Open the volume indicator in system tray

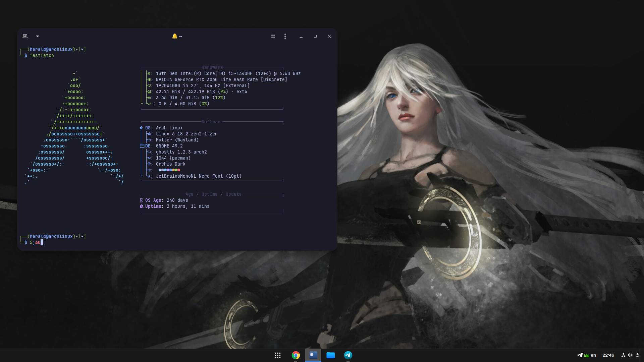tap(630, 355)
